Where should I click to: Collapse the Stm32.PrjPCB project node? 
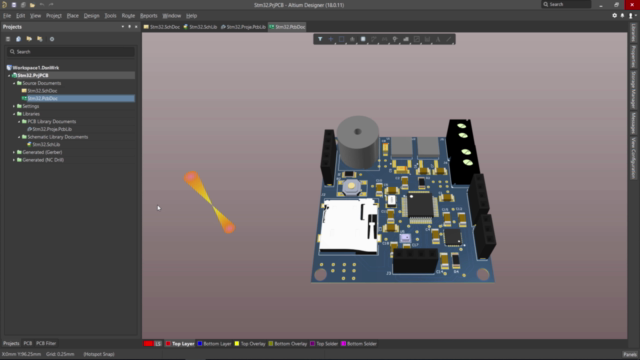tap(9, 76)
